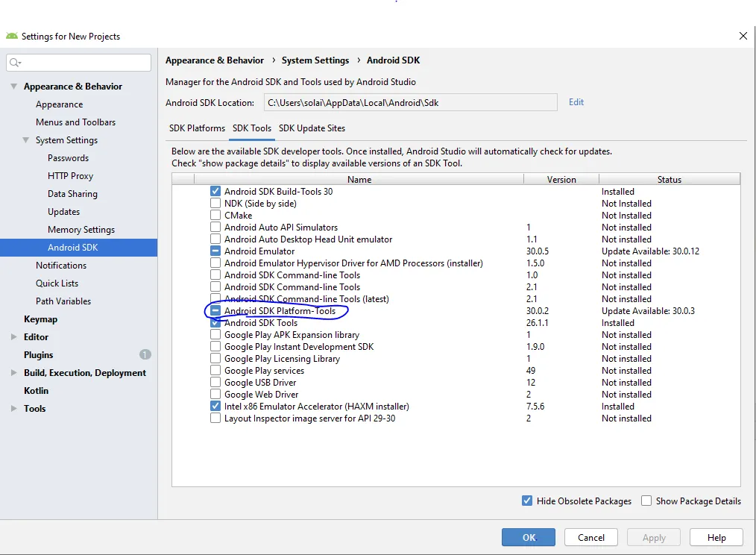
Task: Click the Android Studio logo in title bar
Action: tap(12, 37)
